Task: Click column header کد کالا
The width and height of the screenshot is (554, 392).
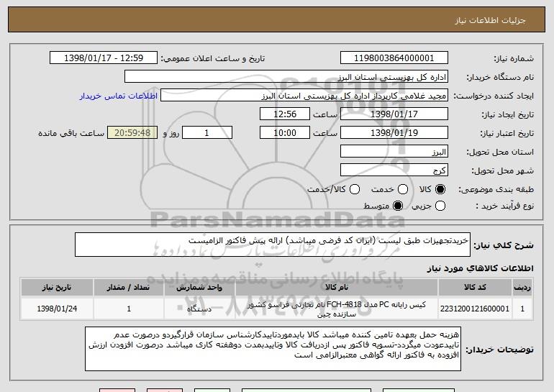Action: 475,288
